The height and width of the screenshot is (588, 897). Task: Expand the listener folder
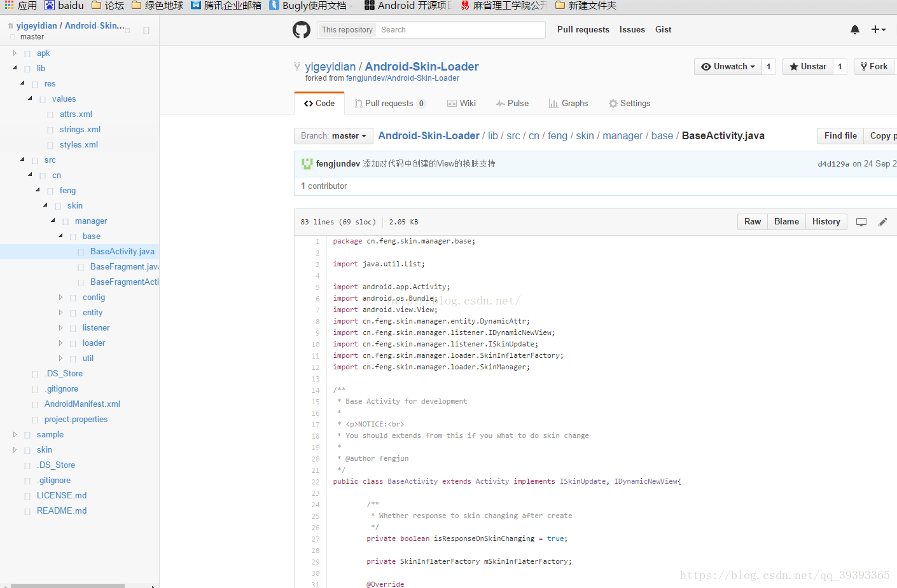[x=60, y=327]
